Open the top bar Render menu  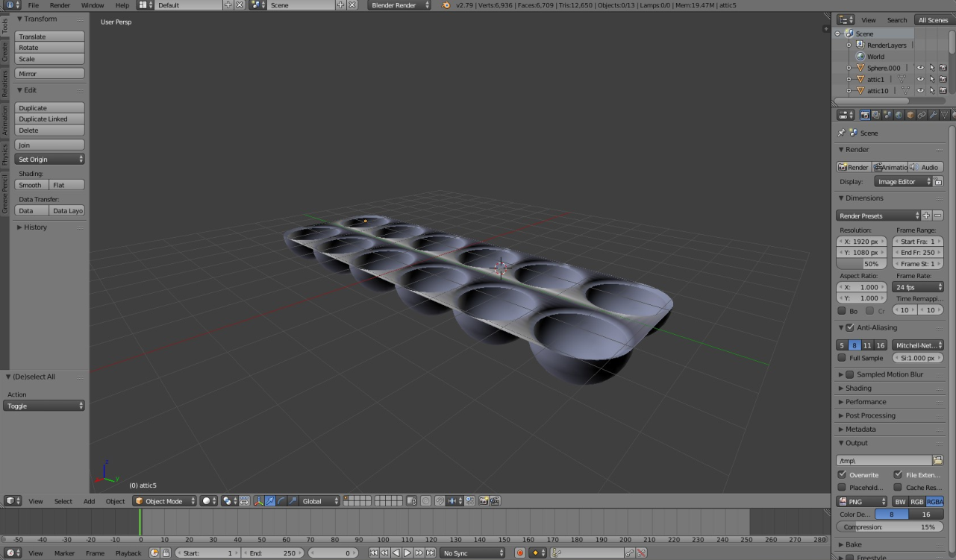click(60, 5)
